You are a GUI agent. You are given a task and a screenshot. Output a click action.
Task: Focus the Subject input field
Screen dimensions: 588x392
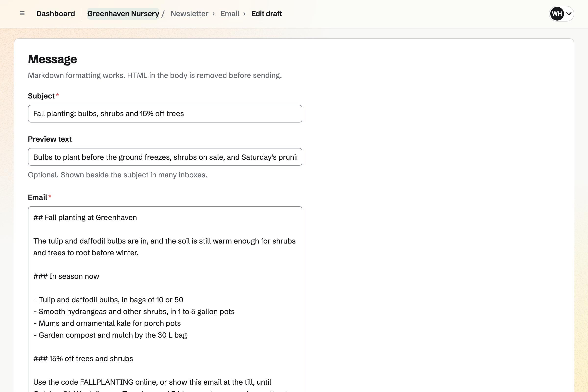point(165,114)
